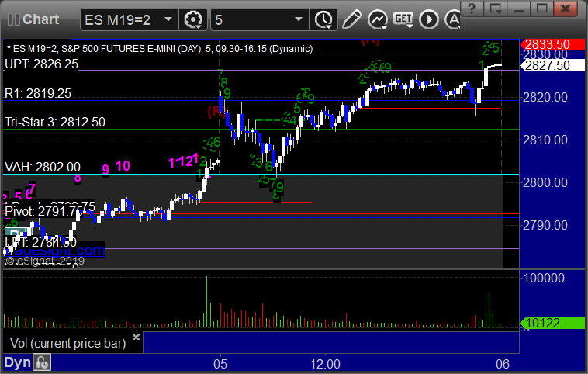
Task: Close the chart window with red X
Action: 566,9
